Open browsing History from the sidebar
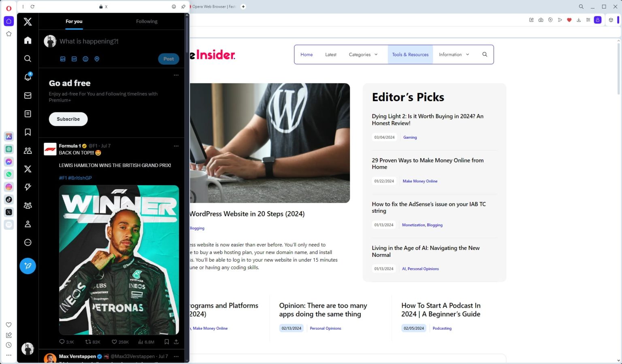 click(9, 345)
